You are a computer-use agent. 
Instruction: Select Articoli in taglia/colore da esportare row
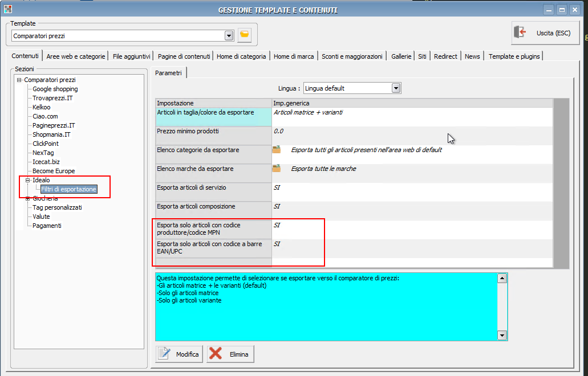click(x=354, y=117)
